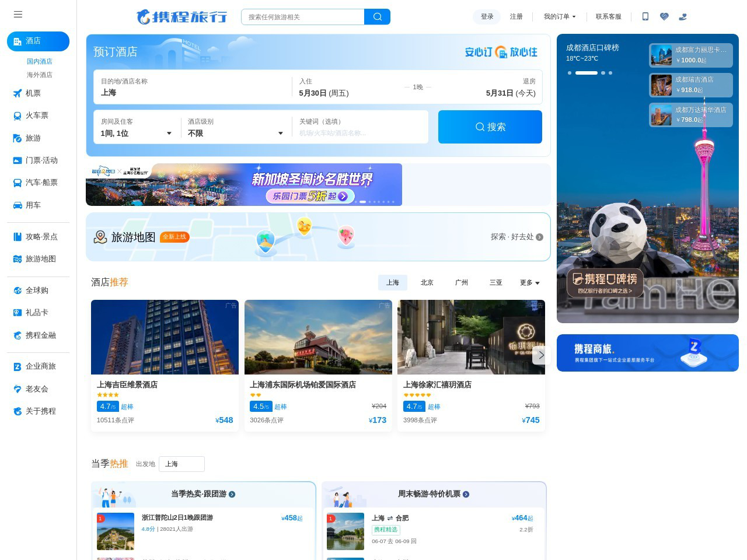
Task: Select the 酒店 sidebar tab
Action: tap(38, 41)
